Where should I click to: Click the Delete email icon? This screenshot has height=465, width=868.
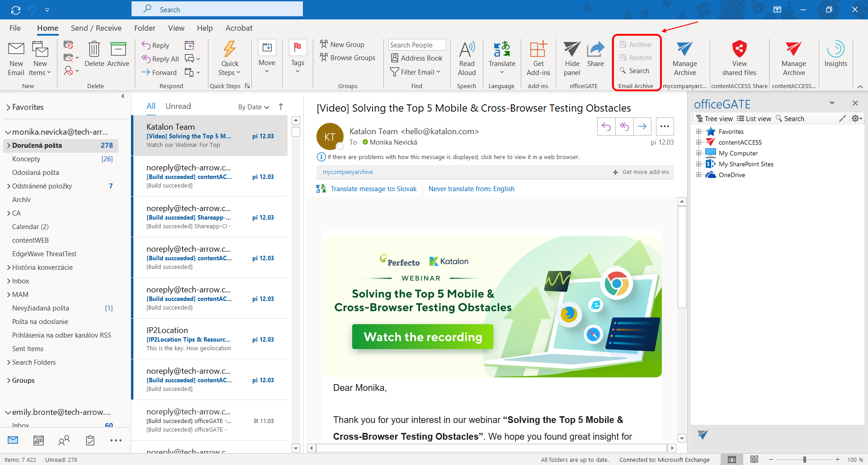pyautogui.click(x=94, y=54)
